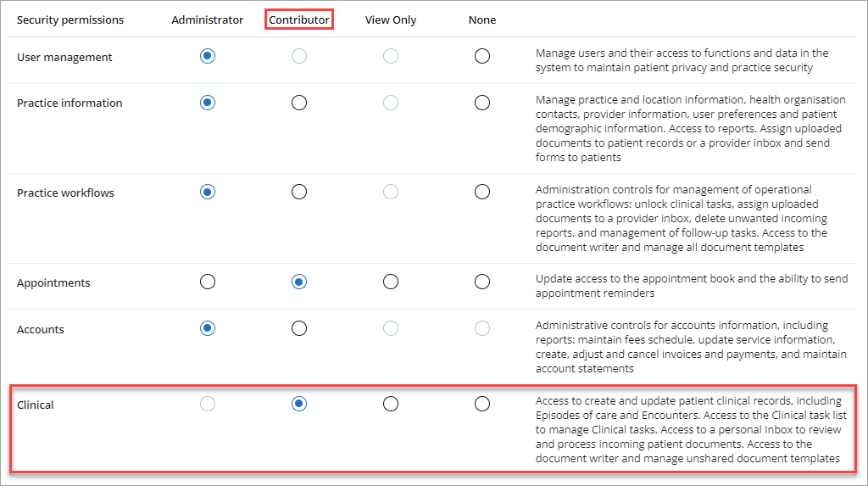Select Administrator for Accounts

point(208,328)
